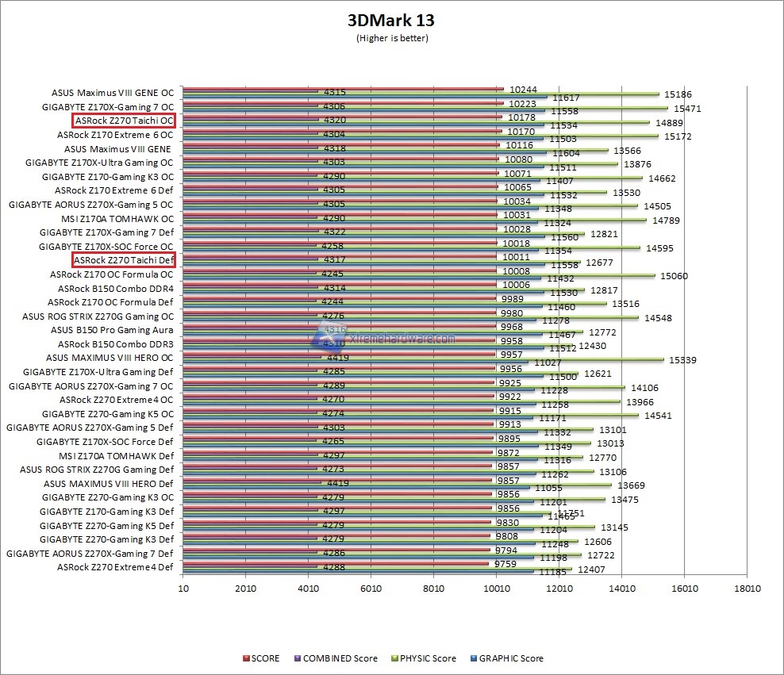Click the 15339 physics score value
Viewport: 784px width, 675px height.
[x=682, y=360]
